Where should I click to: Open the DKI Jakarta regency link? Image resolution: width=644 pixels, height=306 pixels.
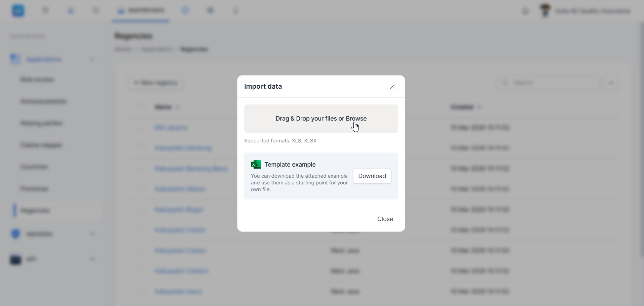click(x=171, y=128)
